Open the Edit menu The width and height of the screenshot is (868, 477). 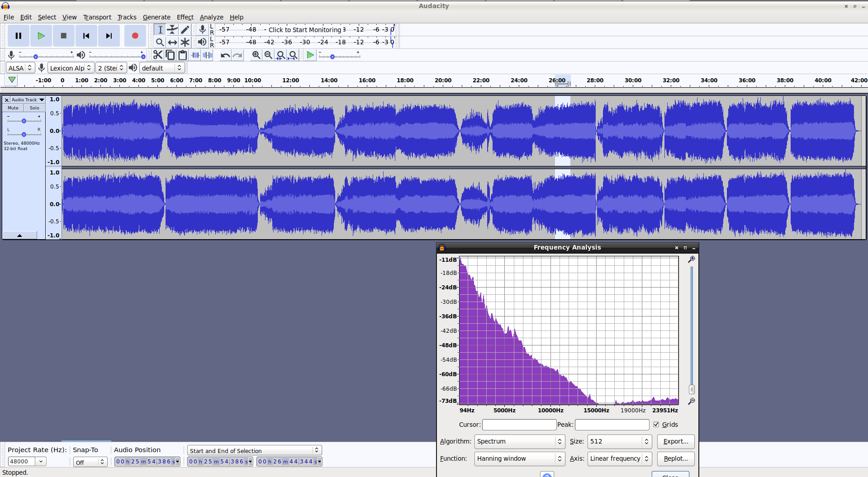(x=26, y=17)
